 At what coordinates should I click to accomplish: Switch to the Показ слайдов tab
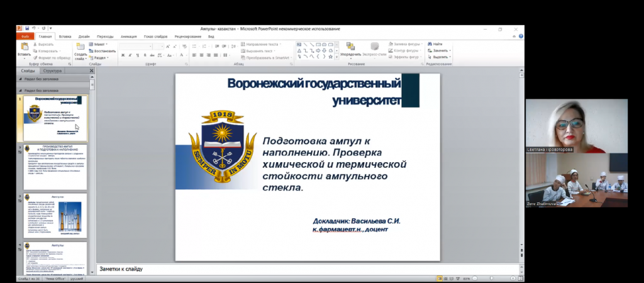156,36
